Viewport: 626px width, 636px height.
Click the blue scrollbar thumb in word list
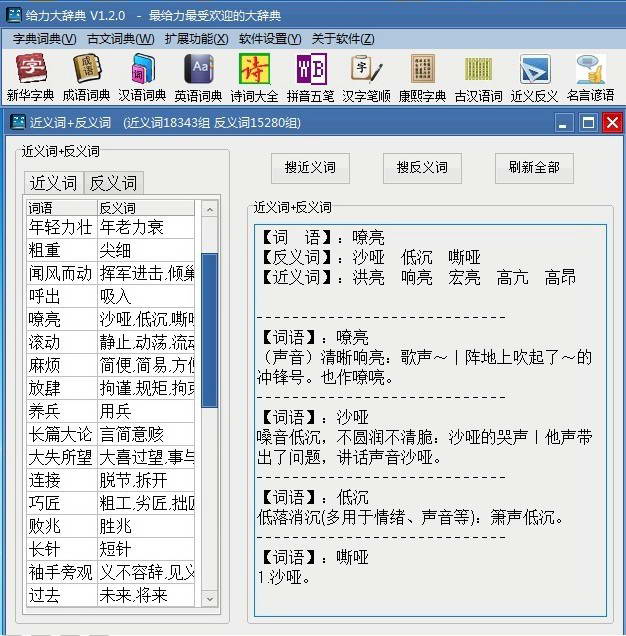point(210,330)
